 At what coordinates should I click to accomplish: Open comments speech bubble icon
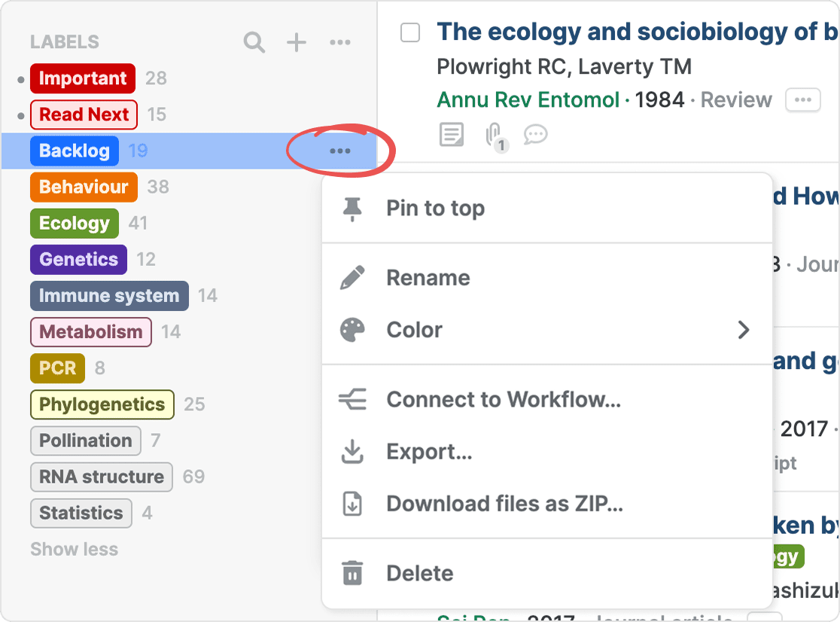(x=535, y=136)
